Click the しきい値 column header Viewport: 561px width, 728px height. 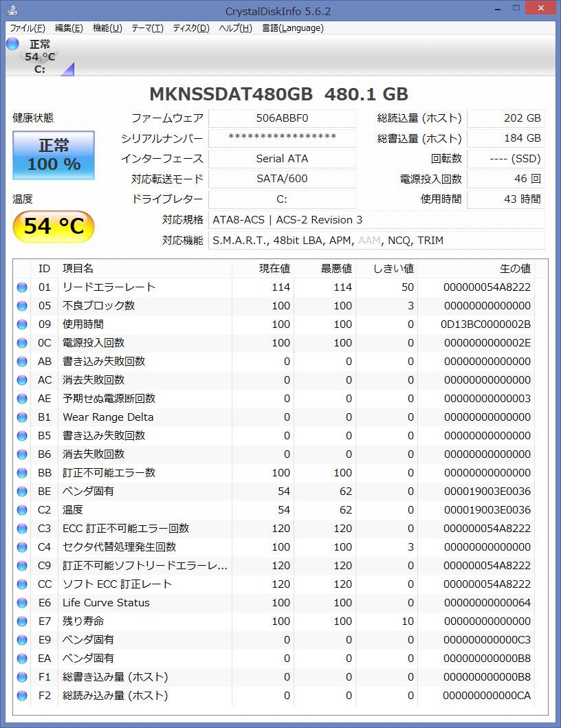tap(386, 268)
